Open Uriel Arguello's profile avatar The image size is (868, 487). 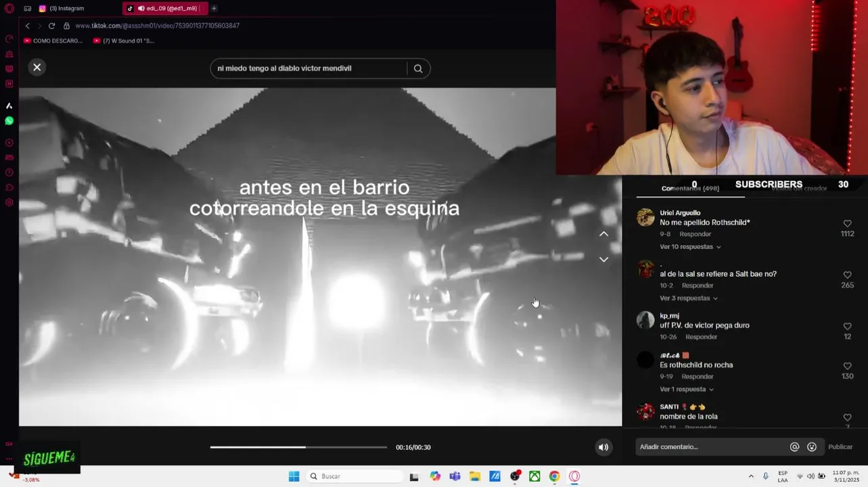(645, 217)
